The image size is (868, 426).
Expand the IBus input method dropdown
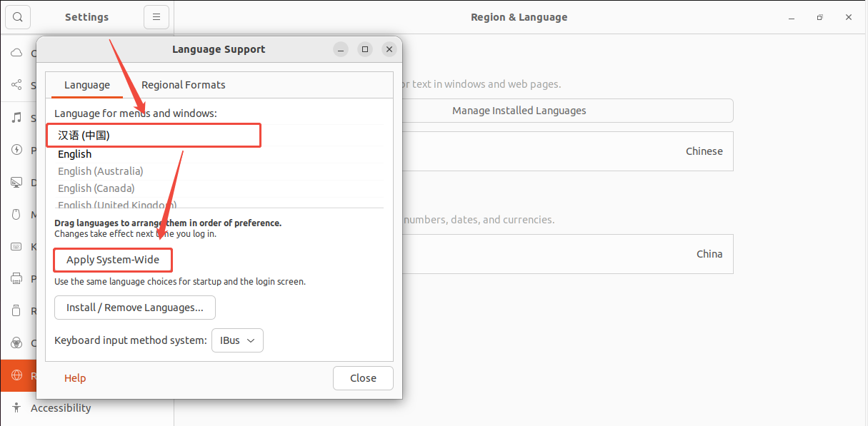click(237, 340)
